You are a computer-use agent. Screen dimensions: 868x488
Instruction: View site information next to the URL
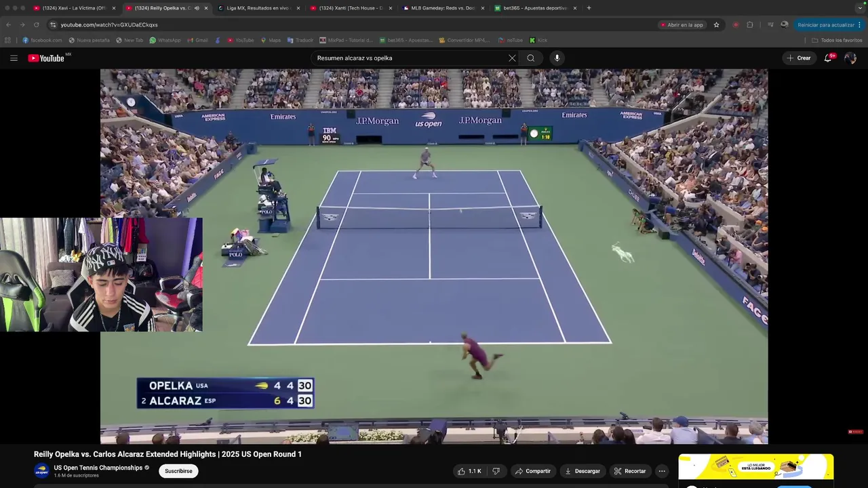[53, 25]
